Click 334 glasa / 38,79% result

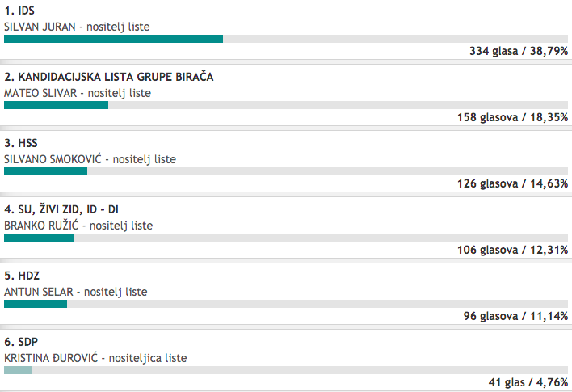click(x=519, y=51)
